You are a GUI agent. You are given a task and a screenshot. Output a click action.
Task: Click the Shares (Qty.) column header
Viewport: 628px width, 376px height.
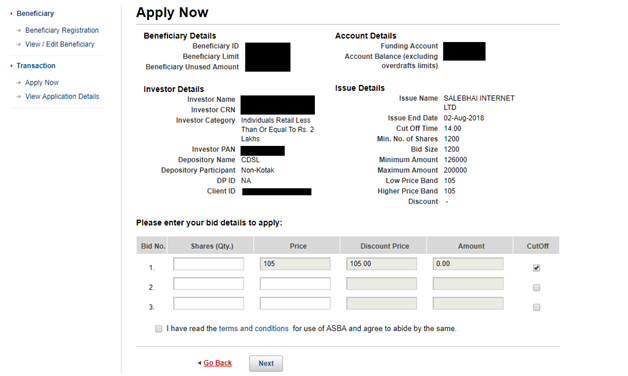211,246
